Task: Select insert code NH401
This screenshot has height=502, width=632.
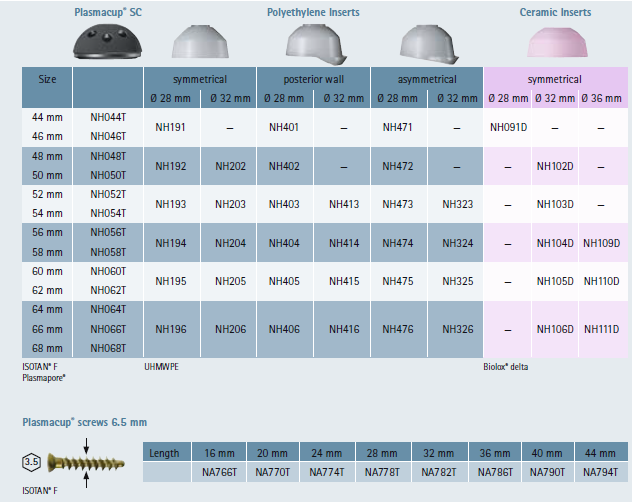Action: 284,127
